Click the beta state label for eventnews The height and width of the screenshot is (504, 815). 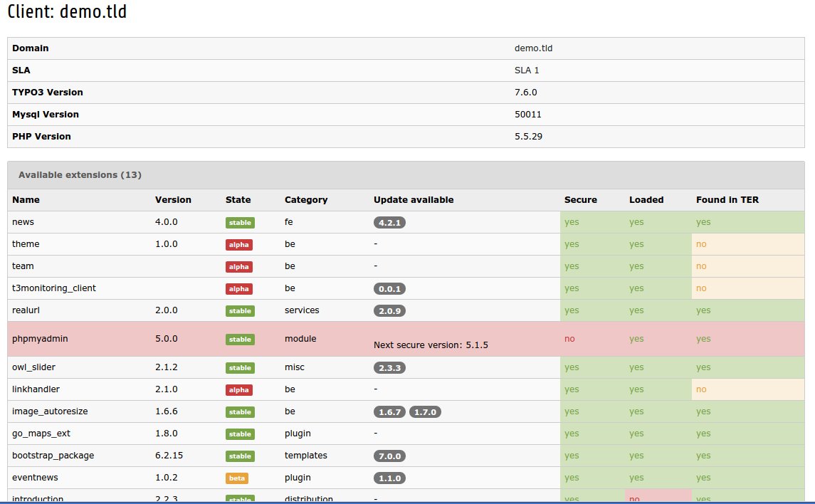[237, 478]
